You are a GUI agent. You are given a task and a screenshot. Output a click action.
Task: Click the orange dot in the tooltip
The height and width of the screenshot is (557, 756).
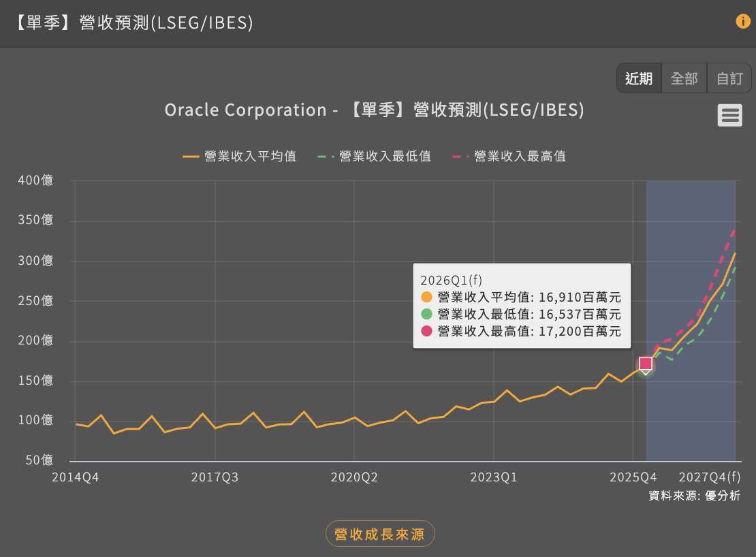click(427, 297)
